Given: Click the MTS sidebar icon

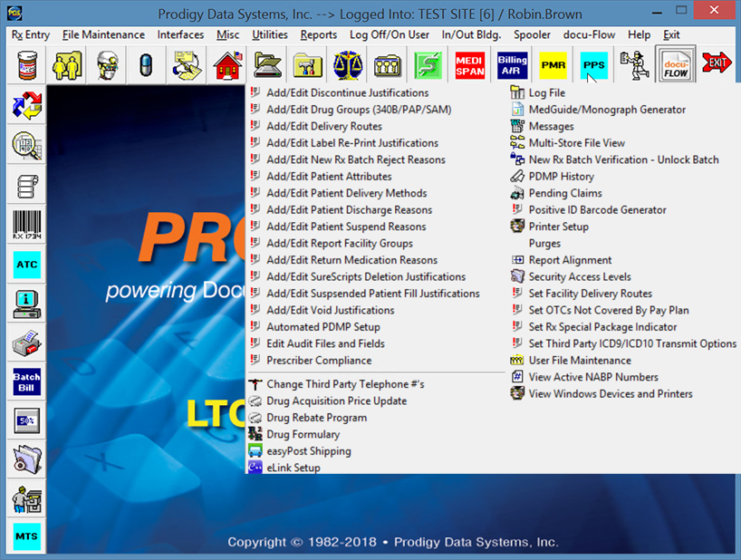Looking at the screenshot, I should coord(27,537).
